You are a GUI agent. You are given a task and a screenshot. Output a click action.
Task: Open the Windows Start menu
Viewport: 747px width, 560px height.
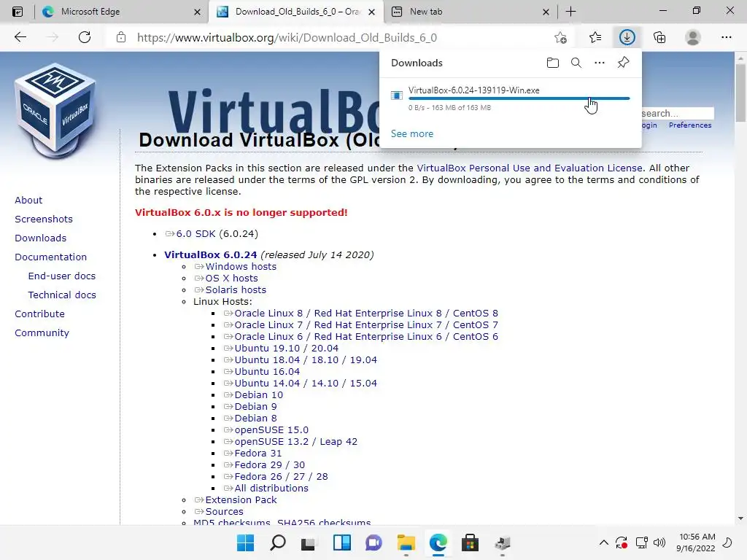tap(245, 542)
